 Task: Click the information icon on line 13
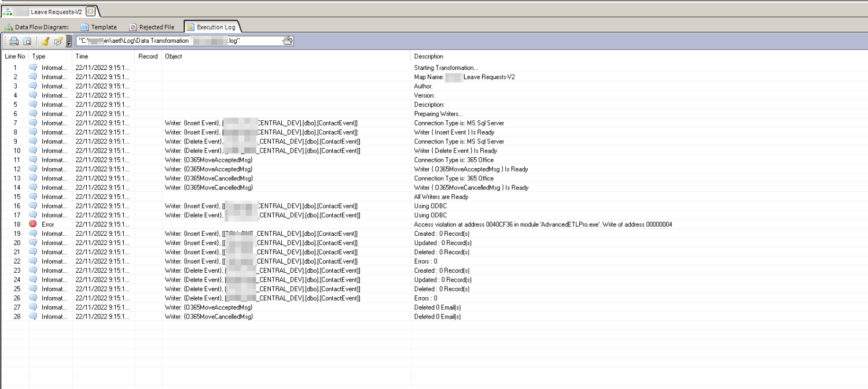coord(34,179)
